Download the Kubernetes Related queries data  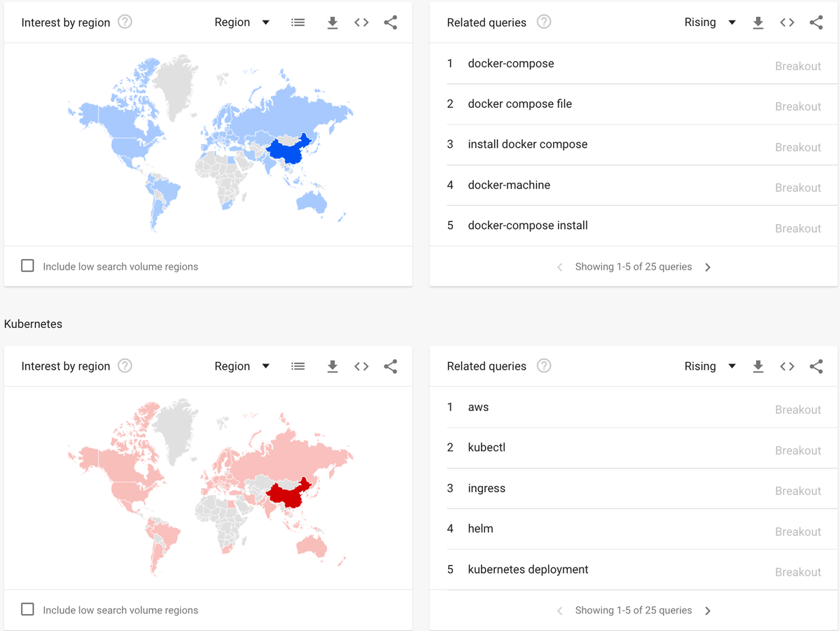(758, 366)
